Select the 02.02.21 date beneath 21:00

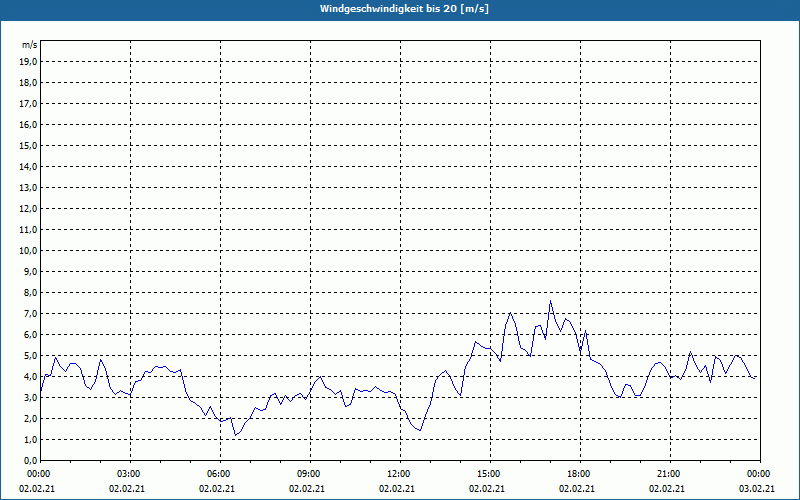click(667, 488)
